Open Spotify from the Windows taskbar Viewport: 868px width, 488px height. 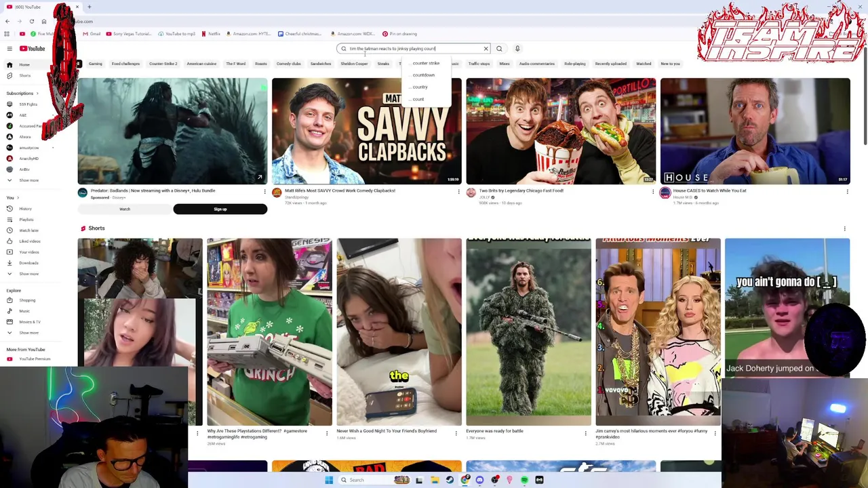(524, 480)
